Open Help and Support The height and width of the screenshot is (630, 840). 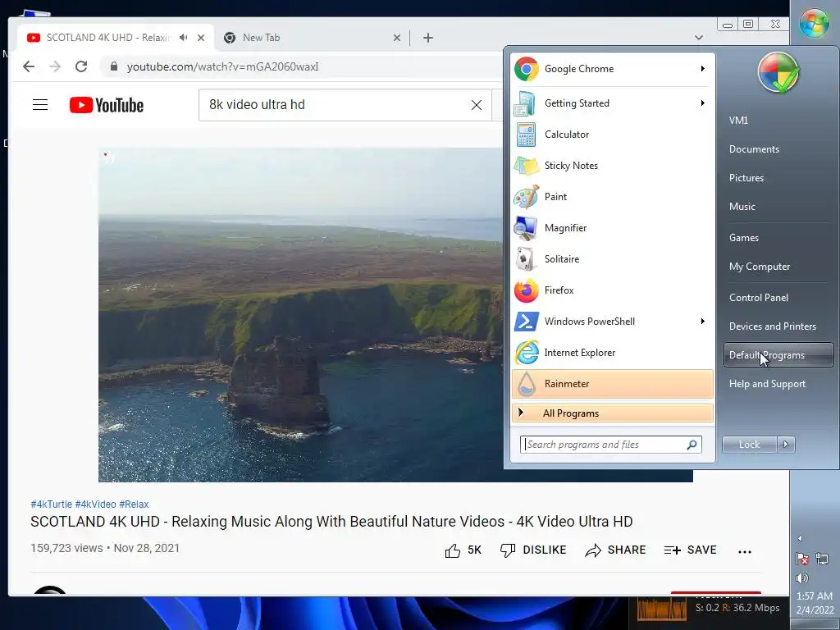tap(767, 384)
